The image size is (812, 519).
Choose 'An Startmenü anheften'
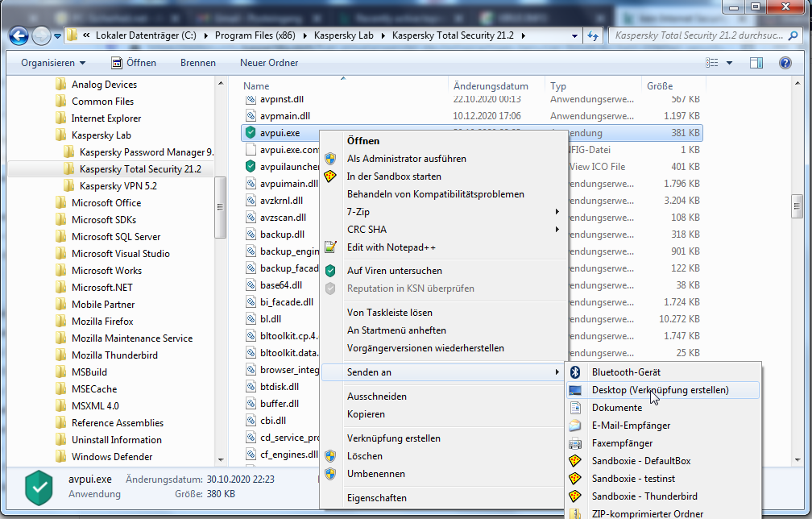443,330
